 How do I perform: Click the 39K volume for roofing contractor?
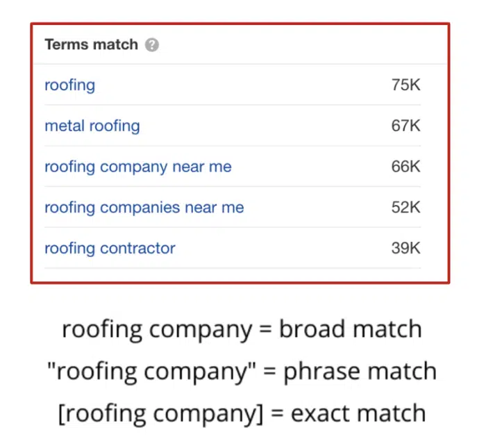tap(405, 249)
